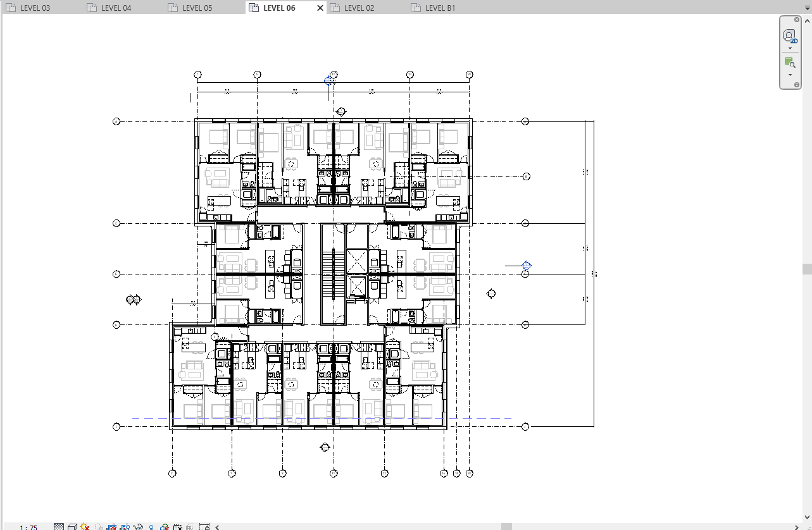Open the Visual Style cube icon
Image resolution: width=812 pixels, height=530 pixels.
click(x=72, y=526)
